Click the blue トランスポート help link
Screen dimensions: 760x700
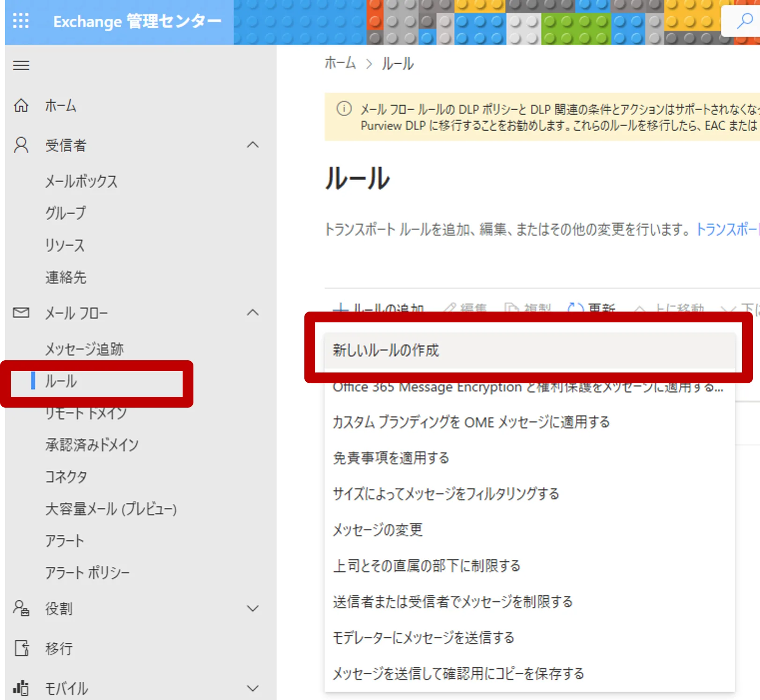pos(727,229)
